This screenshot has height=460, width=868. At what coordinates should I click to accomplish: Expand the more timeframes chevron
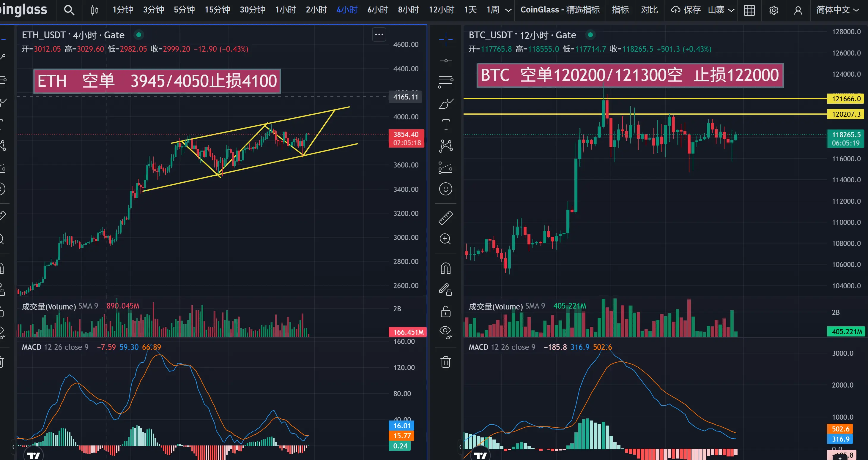tap(508, 10)
